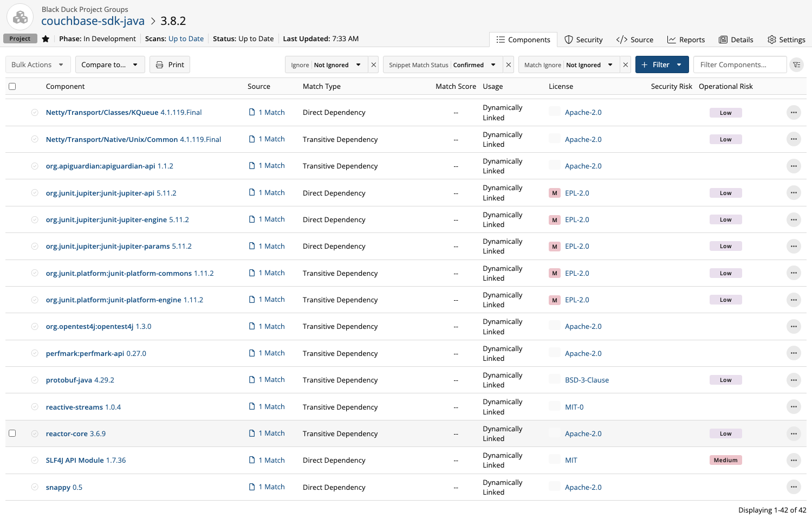
Task: Select the reactor-core row checkbox
Action: tap(12, 433)
